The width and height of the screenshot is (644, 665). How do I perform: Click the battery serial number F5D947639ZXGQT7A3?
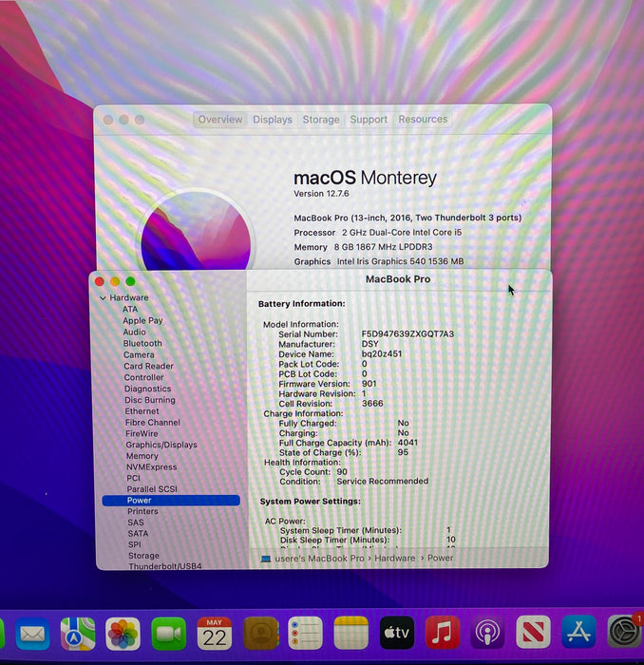click(x=407, y=334)
